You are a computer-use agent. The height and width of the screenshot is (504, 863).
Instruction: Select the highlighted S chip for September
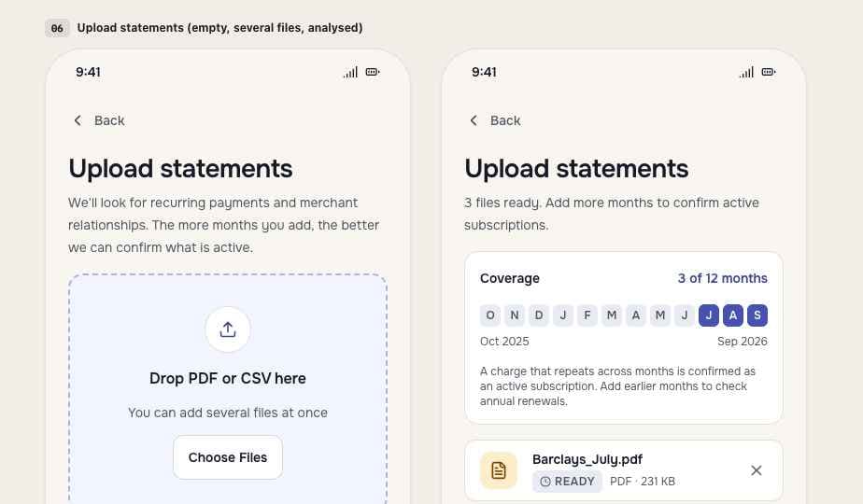tap(757, 315)
